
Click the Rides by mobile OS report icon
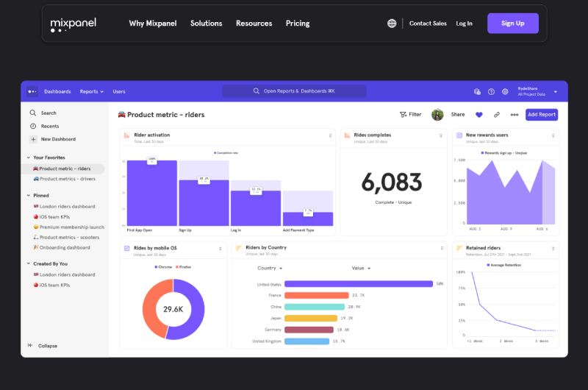126,248
